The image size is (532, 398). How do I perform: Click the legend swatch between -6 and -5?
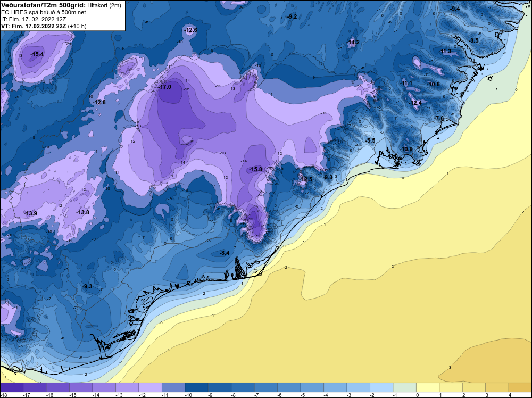coord(289,387)
